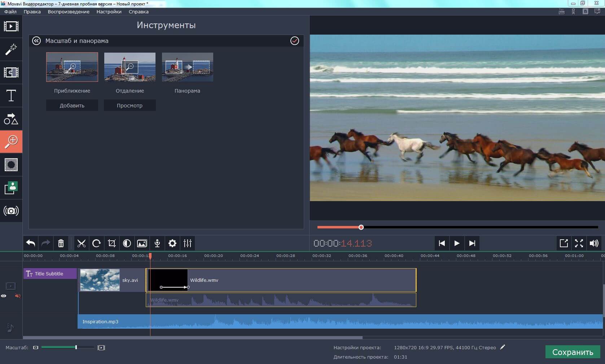Click the green Сохранить button
605x364 pixels.
(573, 352)
